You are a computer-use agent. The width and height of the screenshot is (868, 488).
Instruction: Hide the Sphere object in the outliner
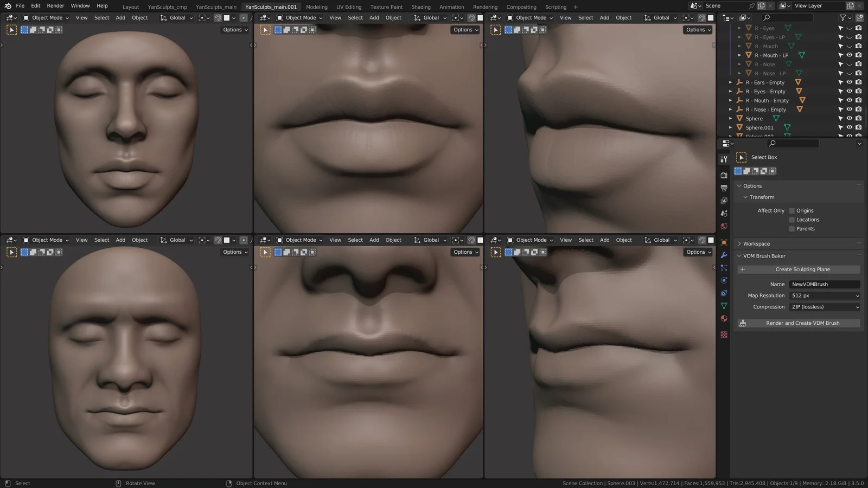(849, 118)
